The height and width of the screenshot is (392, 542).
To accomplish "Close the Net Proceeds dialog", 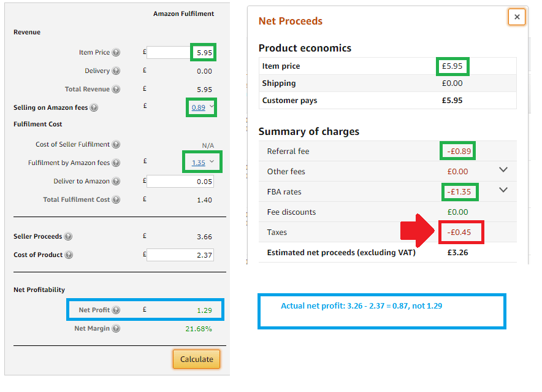I will click(x=517, y=17).
